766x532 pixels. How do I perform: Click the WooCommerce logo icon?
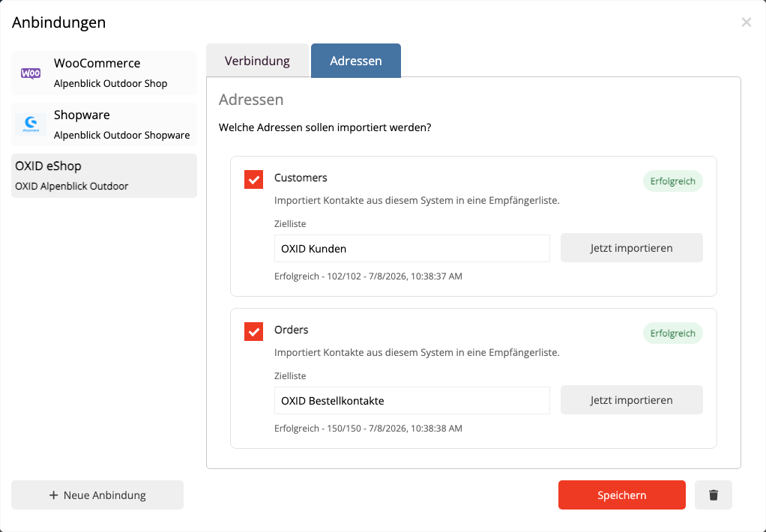(x=31, y=73)
